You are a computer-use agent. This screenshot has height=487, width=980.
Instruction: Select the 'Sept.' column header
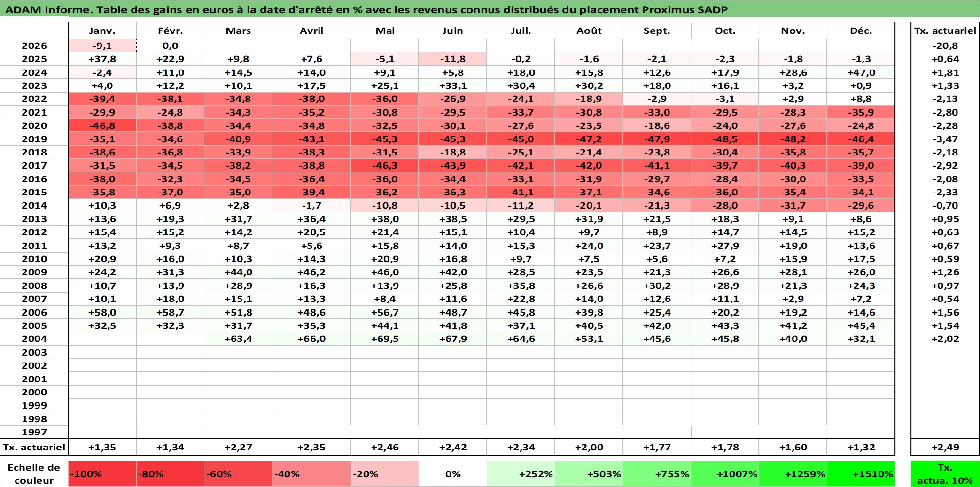tap(657, 31)
